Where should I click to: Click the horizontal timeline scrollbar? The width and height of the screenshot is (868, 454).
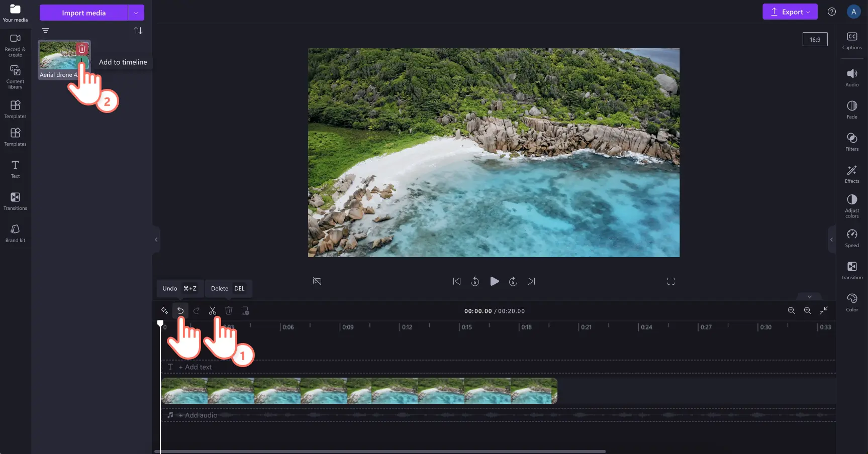380,451
